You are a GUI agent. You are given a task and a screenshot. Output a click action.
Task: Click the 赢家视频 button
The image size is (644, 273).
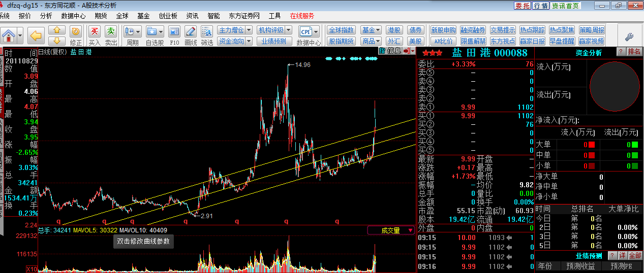592,41
